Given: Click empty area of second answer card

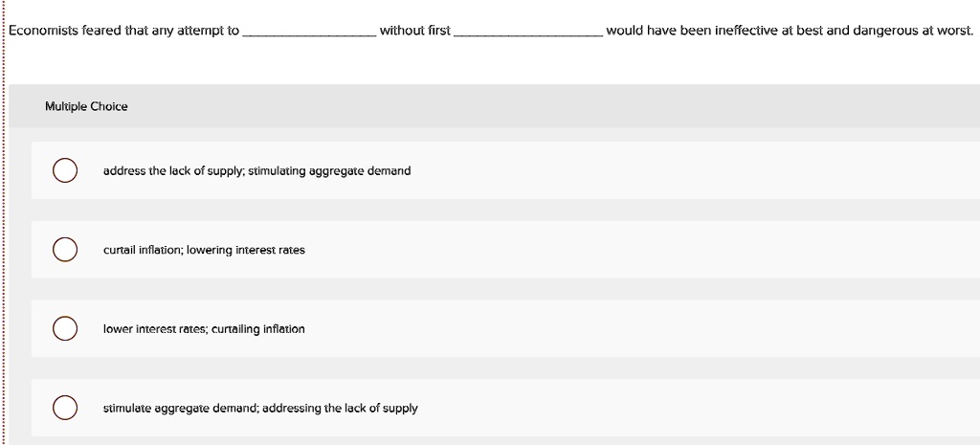Looking at the screenshot, I should pyautogui.click(x=625, y=250).
